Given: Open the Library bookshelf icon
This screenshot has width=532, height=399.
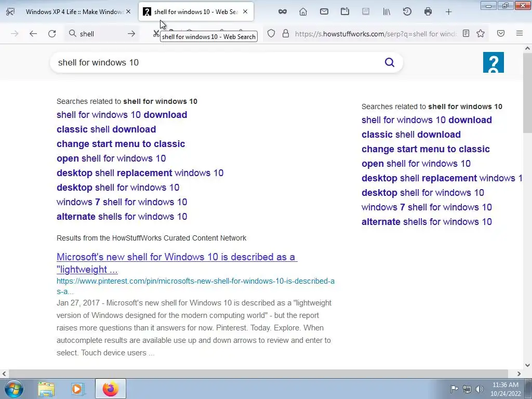Looking at the screenshot, I should click(387, 12).
